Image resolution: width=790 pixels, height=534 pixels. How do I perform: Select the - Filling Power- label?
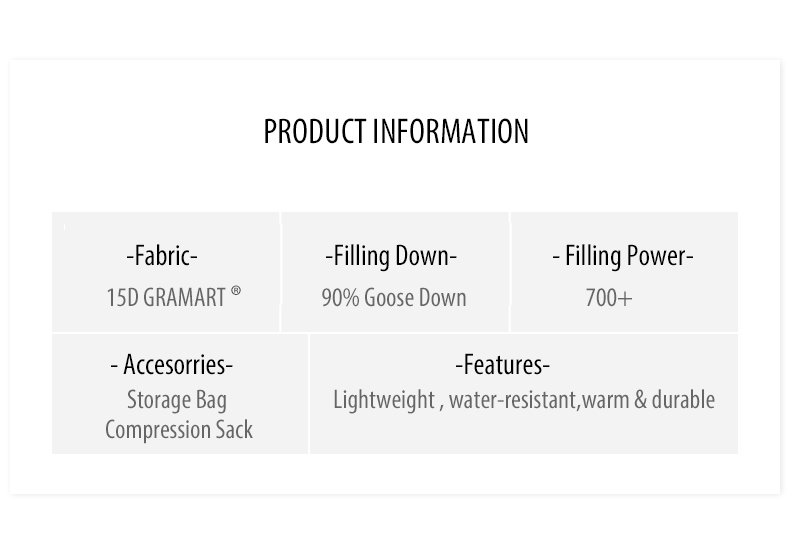623,256
